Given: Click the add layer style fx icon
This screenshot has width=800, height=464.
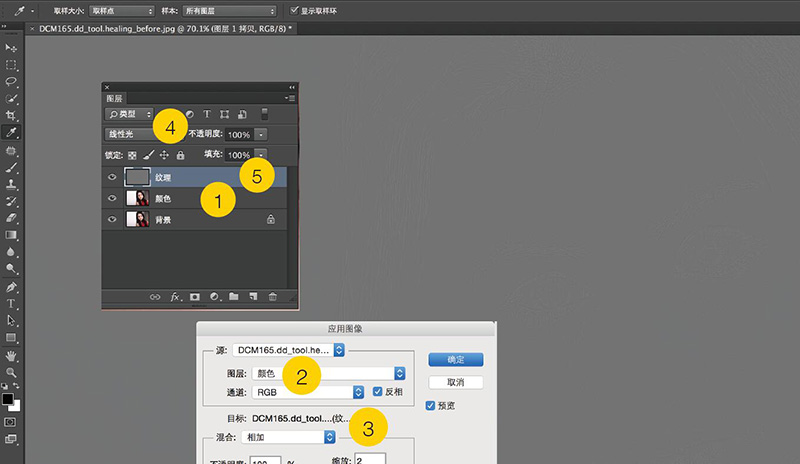Looking at the screenshot, I should pos(174,297).
